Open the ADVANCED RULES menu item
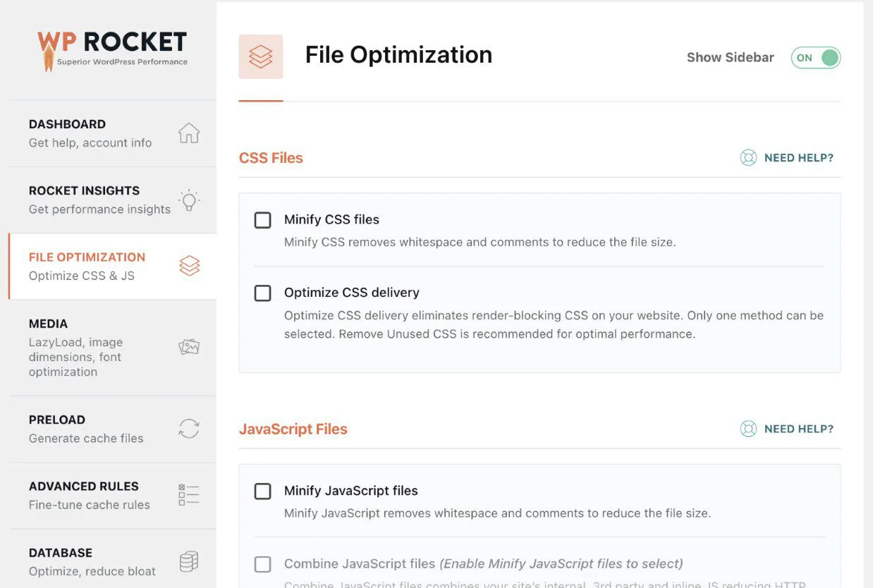Screen dimensions: 873x588 tap(113, 496)
